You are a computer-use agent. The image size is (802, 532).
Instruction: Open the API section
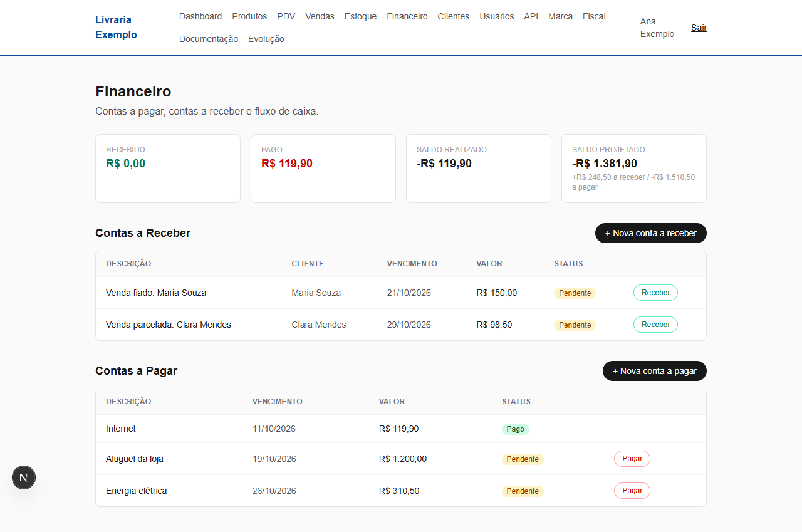(531, 16)
